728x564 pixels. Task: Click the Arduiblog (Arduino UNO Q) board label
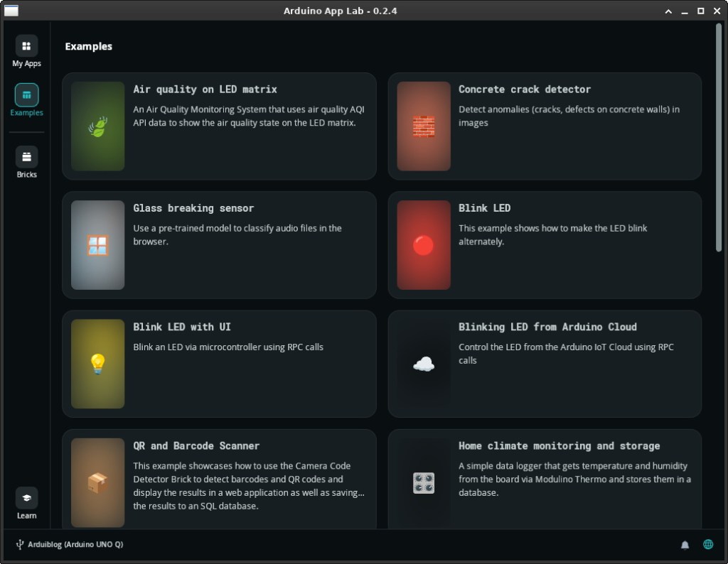75,545
